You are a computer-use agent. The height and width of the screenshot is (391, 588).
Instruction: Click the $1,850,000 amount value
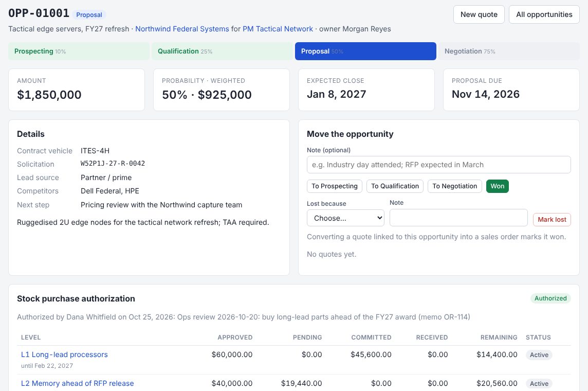tap(49, 95)
